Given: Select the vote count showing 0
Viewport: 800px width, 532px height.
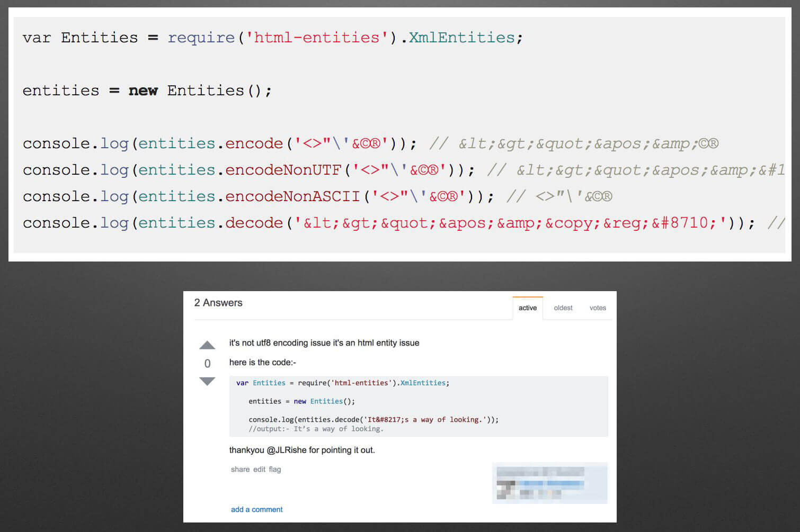Looking at the screenshot, I should pyautogui.click(x=207, y=363).
